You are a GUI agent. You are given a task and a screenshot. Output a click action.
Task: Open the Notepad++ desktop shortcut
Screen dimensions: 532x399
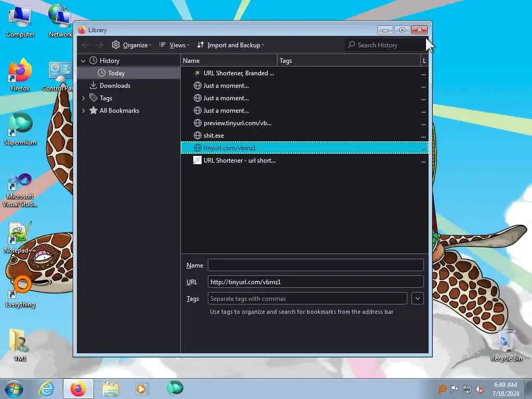click(20, 237)
